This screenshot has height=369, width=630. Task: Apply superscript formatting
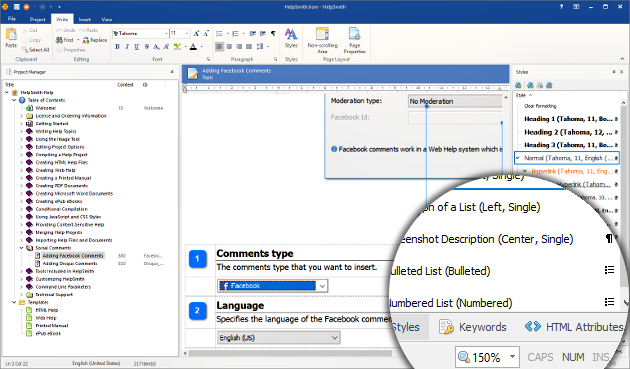coord(166,47)
